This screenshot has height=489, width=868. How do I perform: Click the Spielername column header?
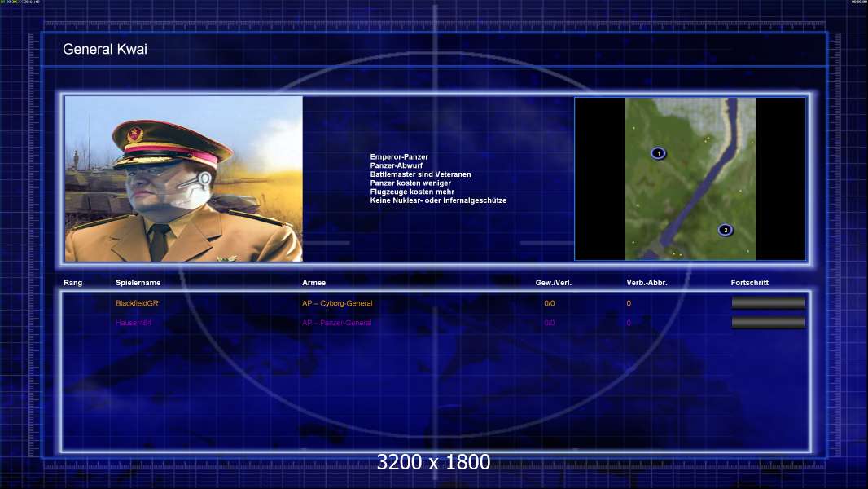138,283
